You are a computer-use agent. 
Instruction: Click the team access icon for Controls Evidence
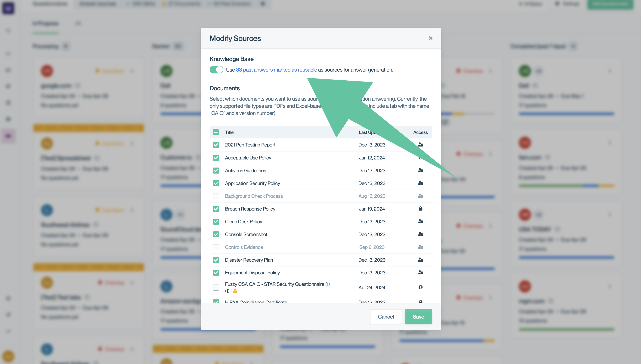420,247
